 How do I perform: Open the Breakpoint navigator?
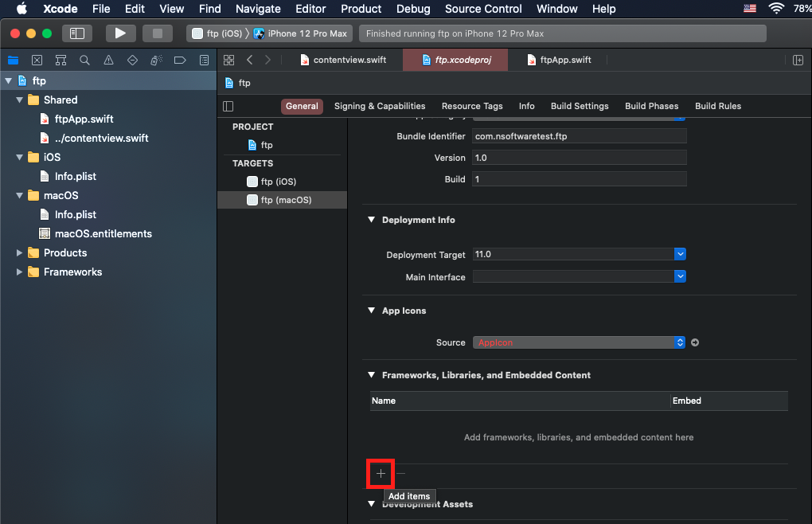pos(180,60)
